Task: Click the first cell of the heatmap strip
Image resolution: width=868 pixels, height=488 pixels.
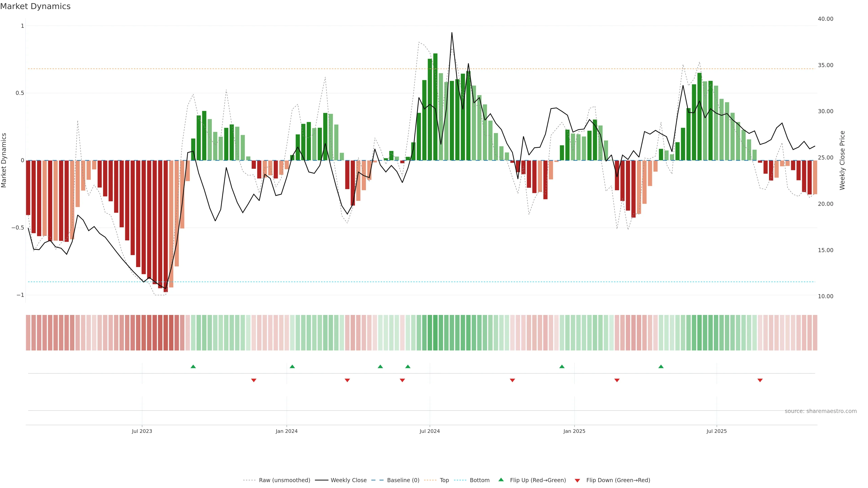Action: tap(28, 332)
